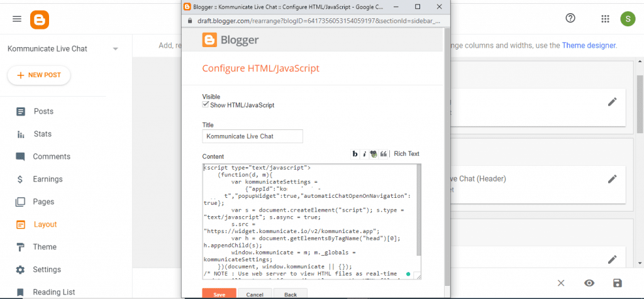
Task: Go to Pages in sidebar
Action: [x=43, y=202]
